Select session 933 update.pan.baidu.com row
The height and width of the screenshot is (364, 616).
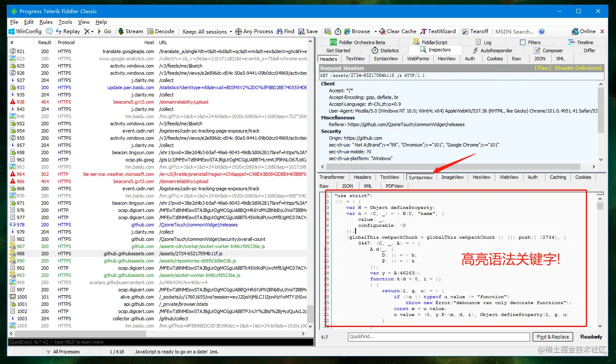pyautogui.click(x=158, y=87)
